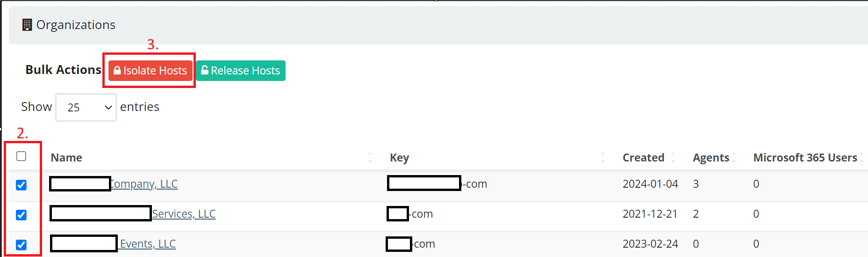Image resolution: width=868 pixels, height=257 pixels.
Task: Click the Name column header
Action: [66, 158]
